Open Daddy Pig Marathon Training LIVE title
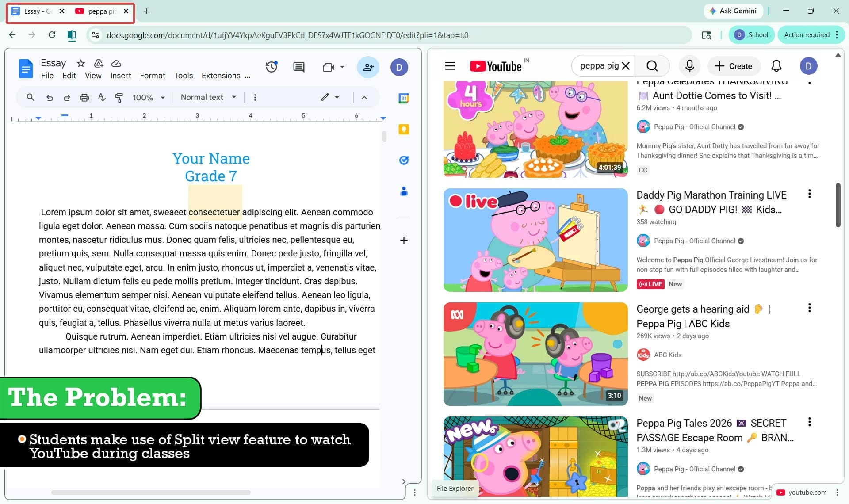849x504 pixels. point(711,202)
